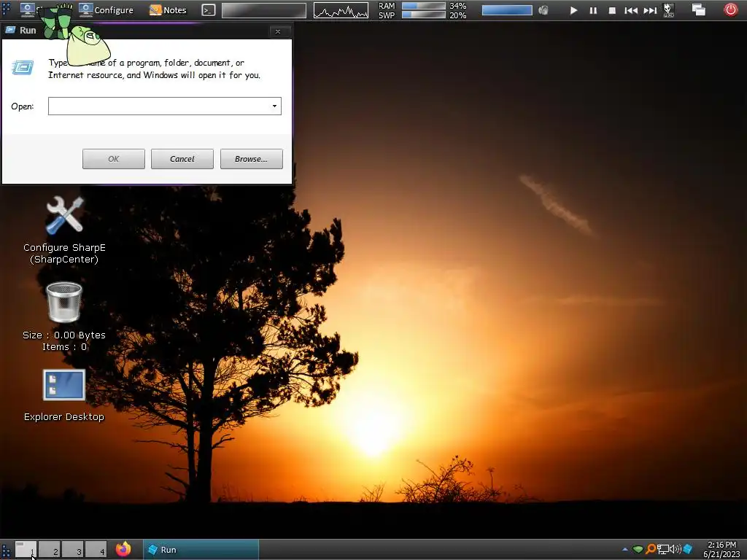747x560 pixels.
Task: Open the Configure shortcut in top bar
Action: coord(106,10)
